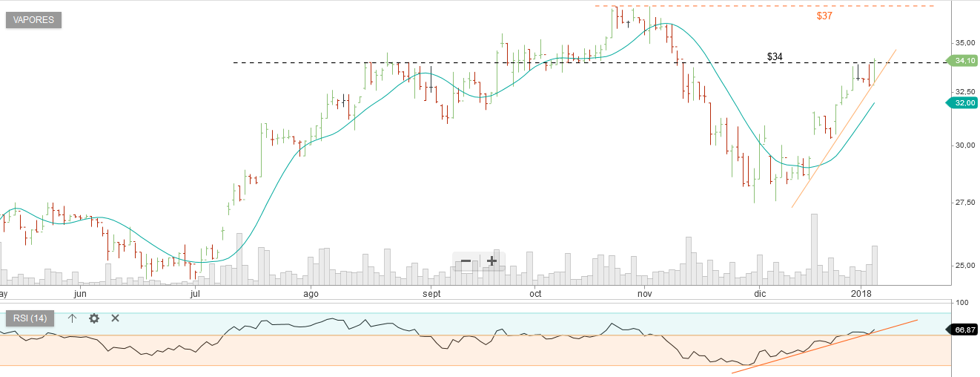
Task: Click the zoom in plus icon
Action: (x=491, y=261)
